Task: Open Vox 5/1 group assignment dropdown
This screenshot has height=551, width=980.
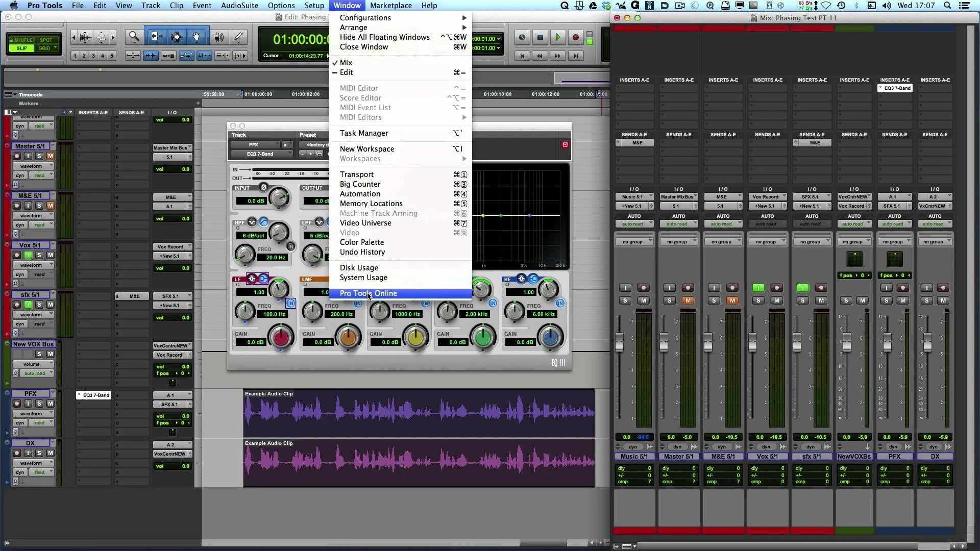Action: pos(767,242)
